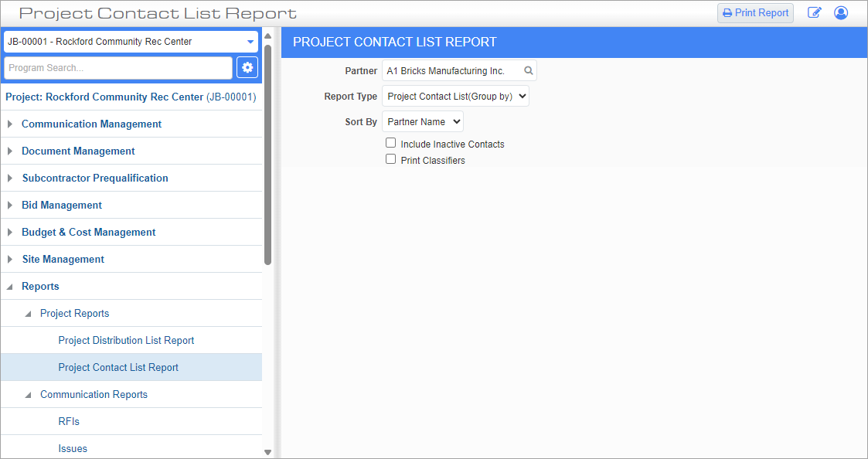Image resolution: width=868 pixels, height=459 pixels.
Task: Open the edit (compose) icon in header
Action: tap(814, 12)
